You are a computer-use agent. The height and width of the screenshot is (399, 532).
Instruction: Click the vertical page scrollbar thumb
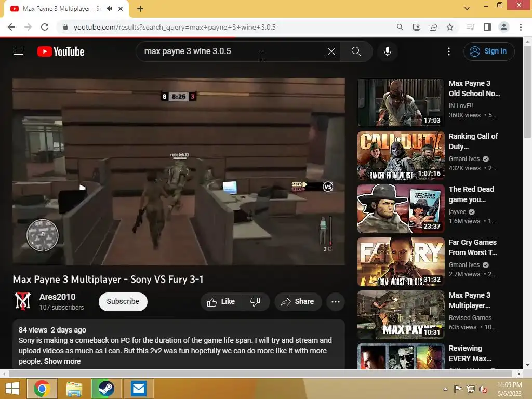[x=527, y=91]
